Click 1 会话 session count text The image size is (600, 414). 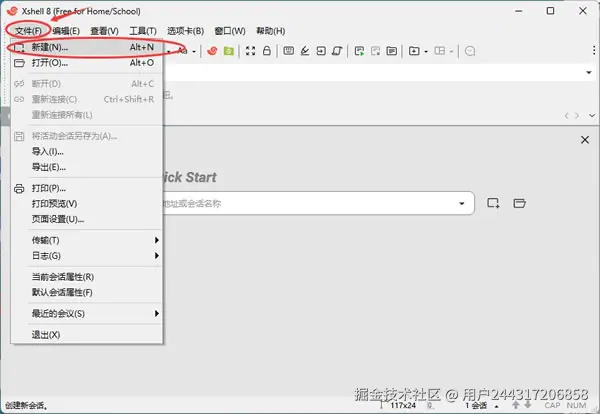coord(476,406)
